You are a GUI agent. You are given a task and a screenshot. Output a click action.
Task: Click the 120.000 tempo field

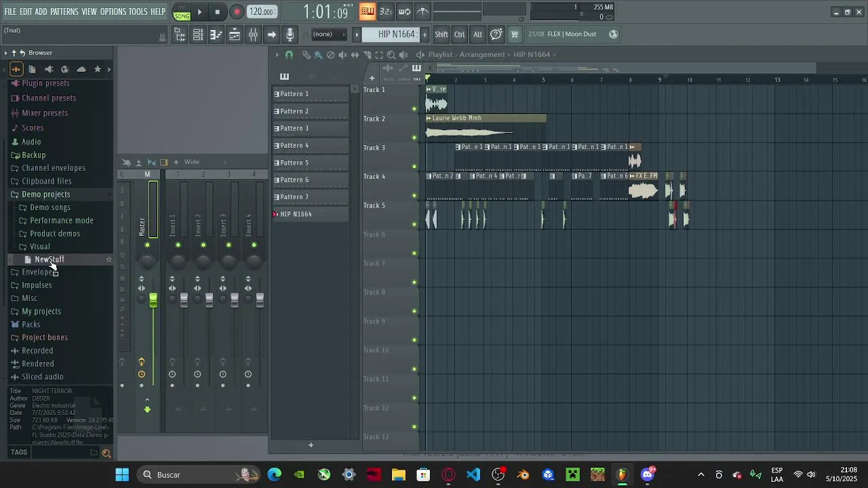(261, 12)
